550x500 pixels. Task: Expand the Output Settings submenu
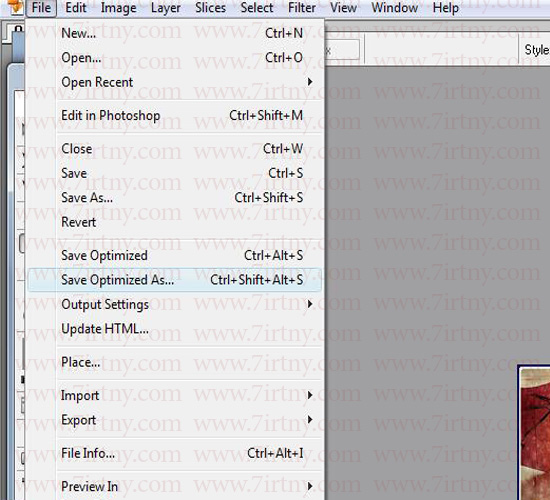tap(175, 304)
